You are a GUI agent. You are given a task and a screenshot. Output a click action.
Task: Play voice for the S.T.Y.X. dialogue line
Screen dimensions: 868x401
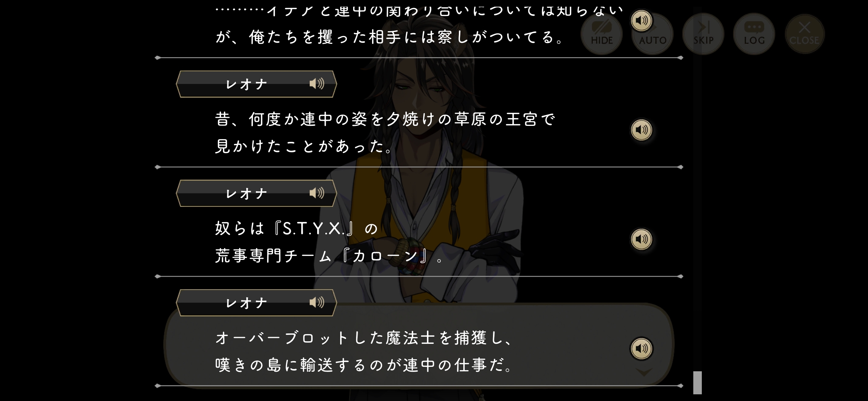[x=641, y=239]
